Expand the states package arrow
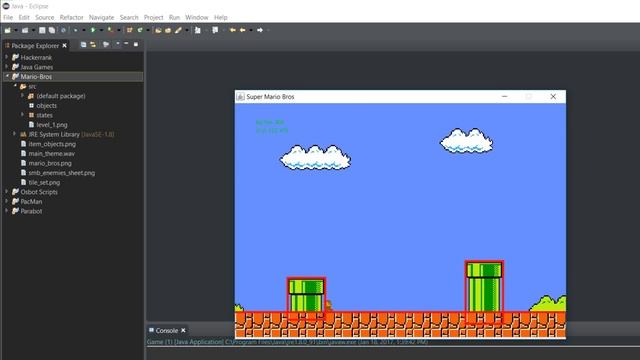This screenshot has height=360, width=640. pos(22,115)
